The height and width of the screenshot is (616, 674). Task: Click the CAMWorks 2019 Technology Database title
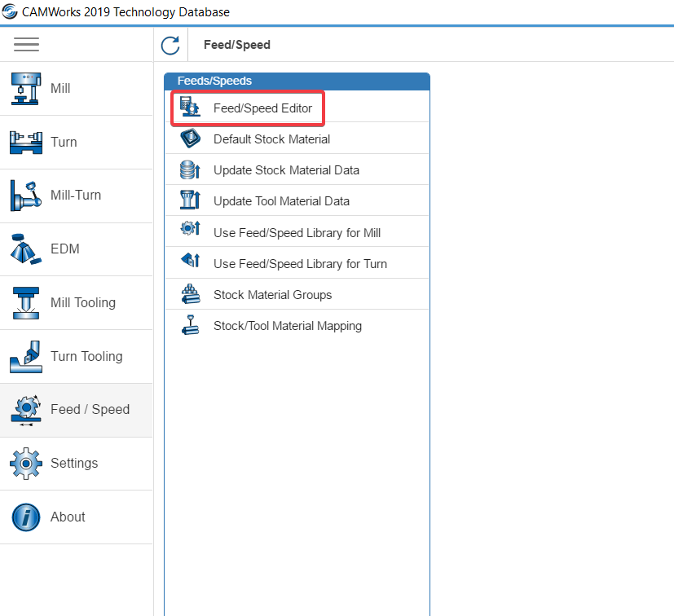point(126,12)
